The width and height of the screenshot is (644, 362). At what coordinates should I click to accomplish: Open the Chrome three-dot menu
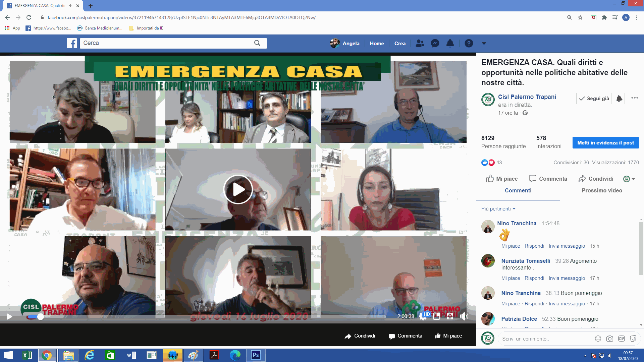pos(637,17)
